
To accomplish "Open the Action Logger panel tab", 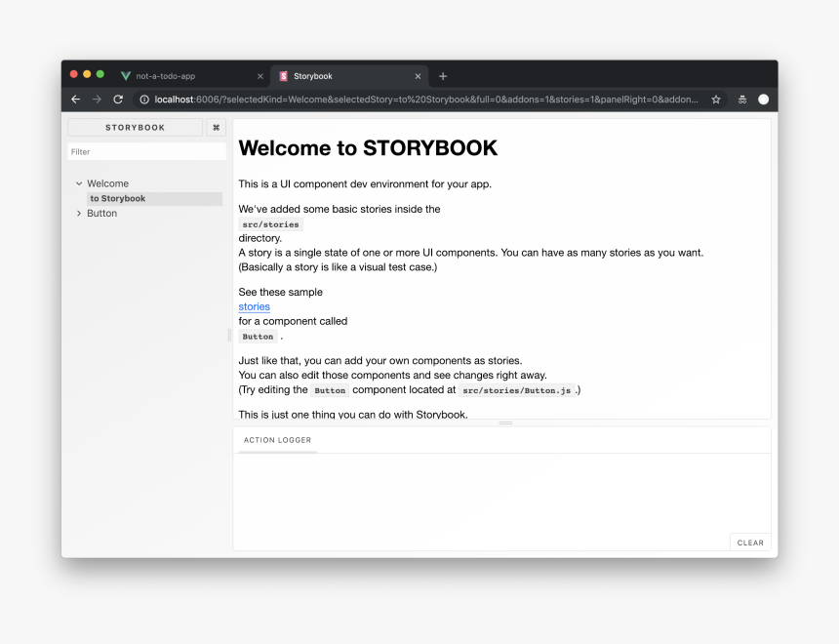I will coord(277,440).
